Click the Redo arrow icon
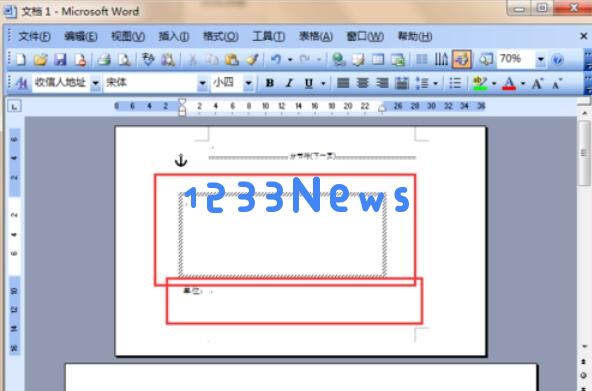Image resolution: width=592 pixels, height=391 pixels. click(305, 60)
